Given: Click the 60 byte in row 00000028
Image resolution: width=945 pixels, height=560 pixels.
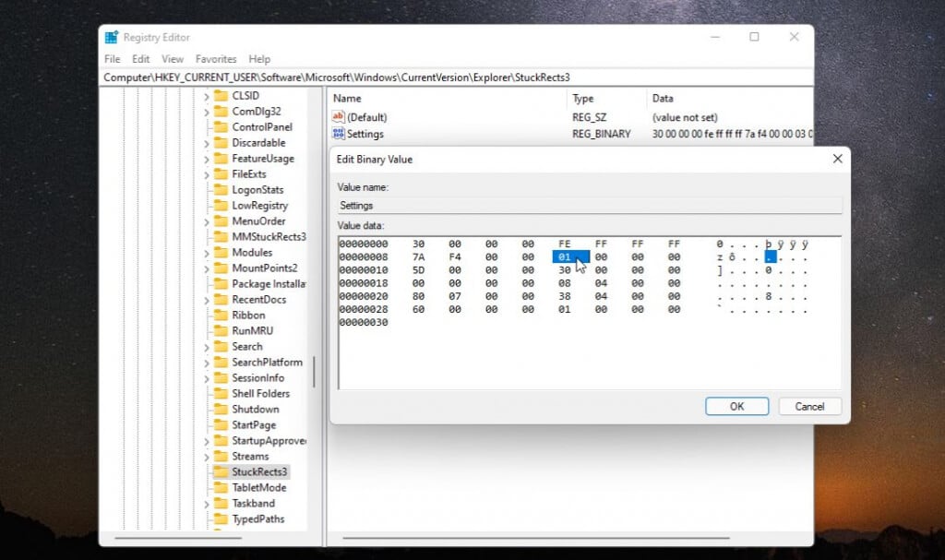Looking at the screenshot, I should 418,309.
